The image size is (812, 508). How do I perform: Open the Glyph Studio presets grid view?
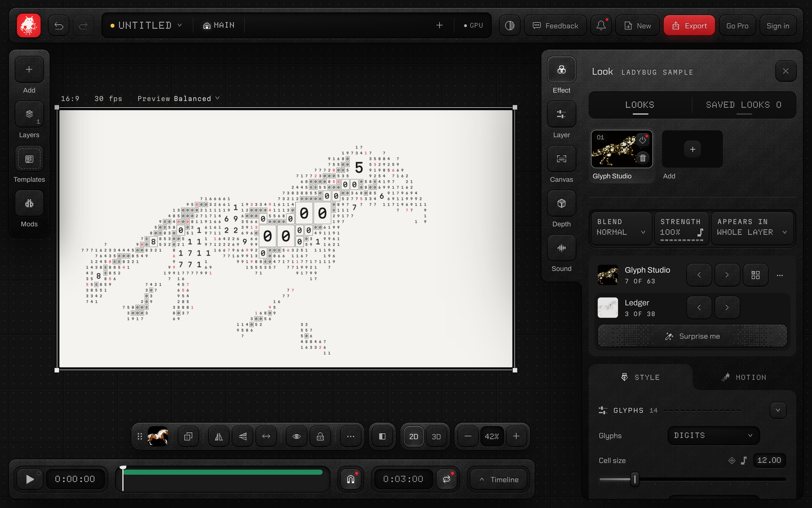click(x=755, y=275)
